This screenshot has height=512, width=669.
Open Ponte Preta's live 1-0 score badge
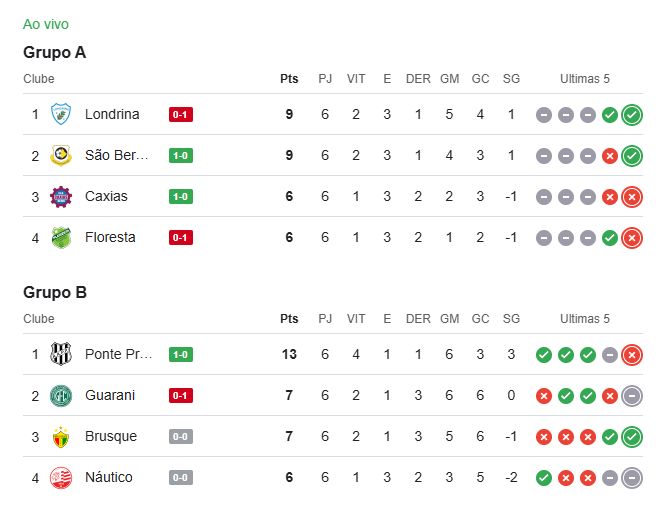tap(181, 354)
